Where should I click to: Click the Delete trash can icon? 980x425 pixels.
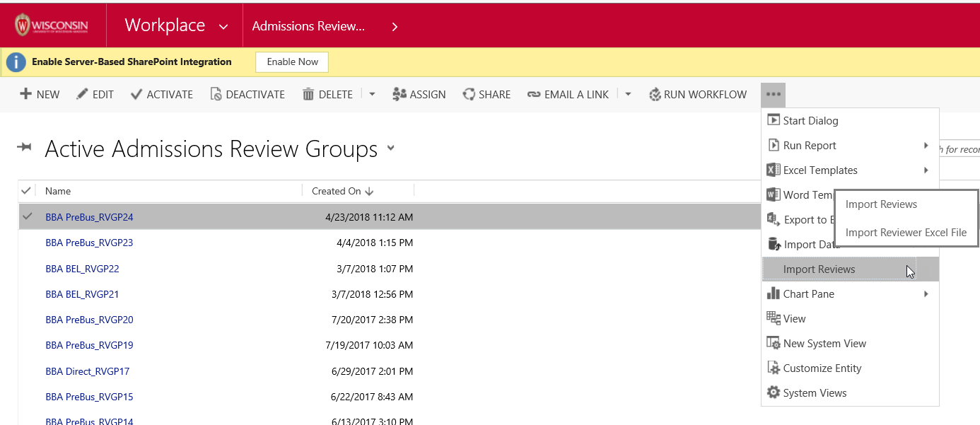(308, 94)
